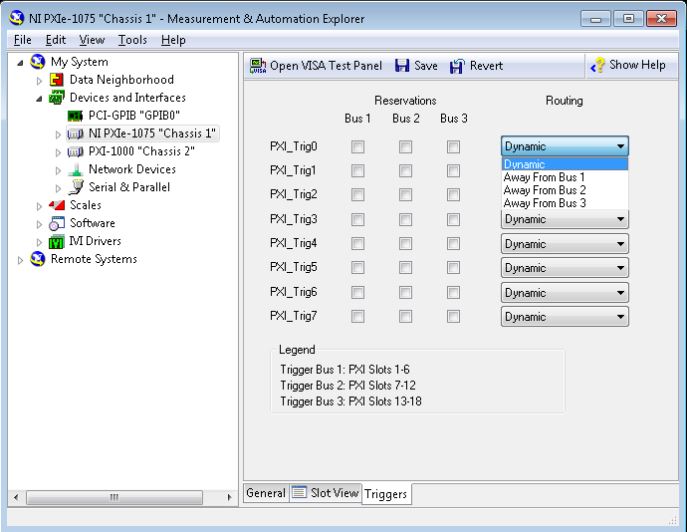Screen dimensions: 687x532
Task: Select the Triggers tab
Action: 386,494
